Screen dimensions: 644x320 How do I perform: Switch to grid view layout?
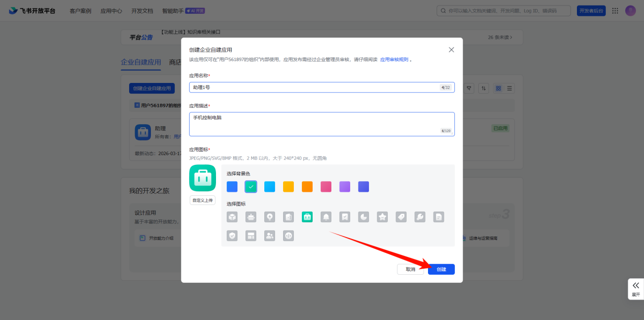point(498,89)
